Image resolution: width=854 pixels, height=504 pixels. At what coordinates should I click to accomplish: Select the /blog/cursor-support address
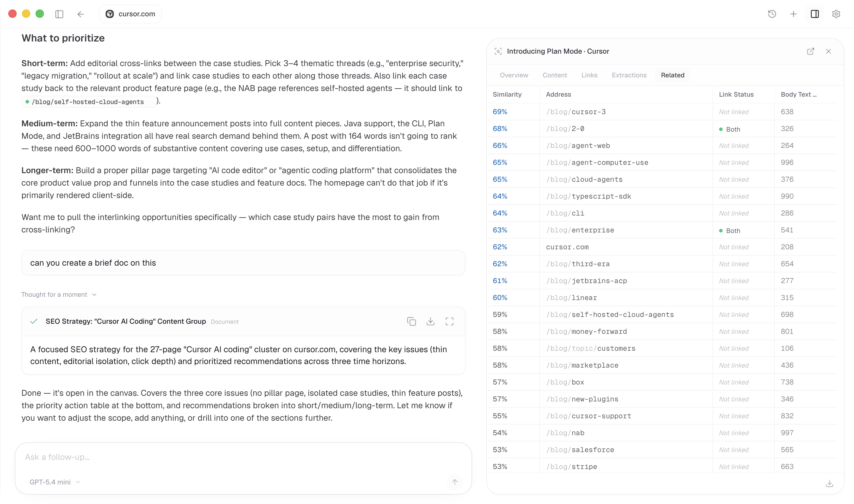[x=589, y=416]
